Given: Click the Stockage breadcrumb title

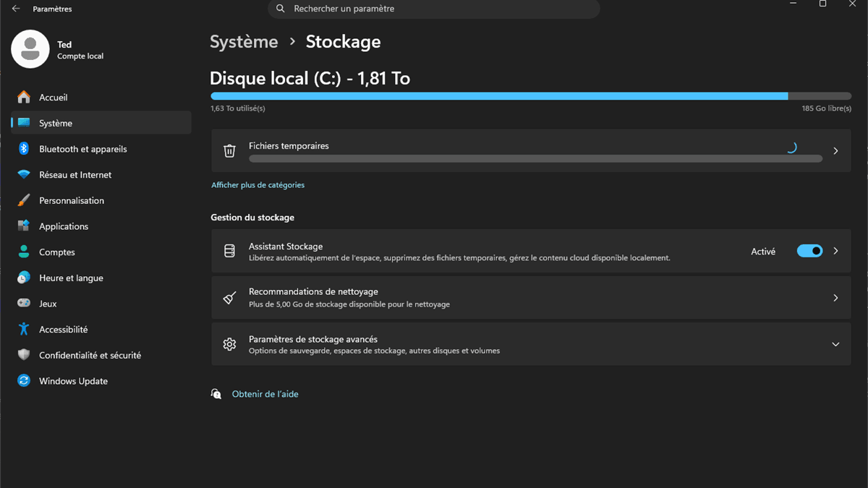Looking at the screenshot, I should point(343,42).
